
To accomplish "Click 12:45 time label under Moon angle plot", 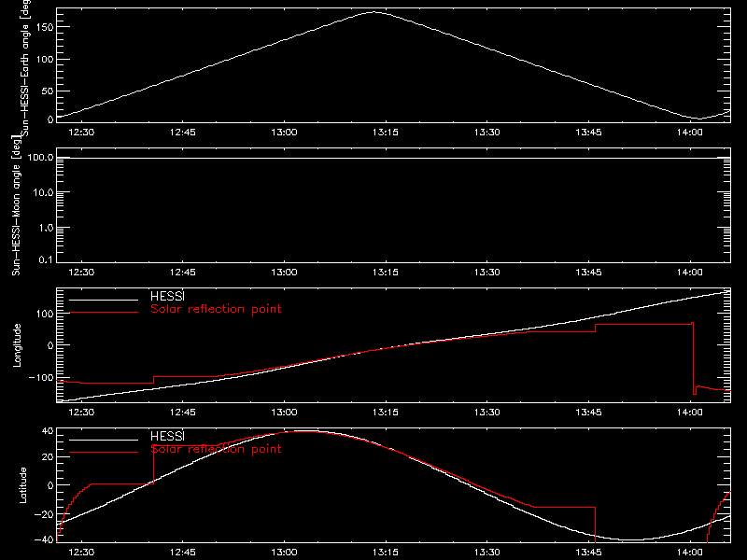I will tap(182, 273).
